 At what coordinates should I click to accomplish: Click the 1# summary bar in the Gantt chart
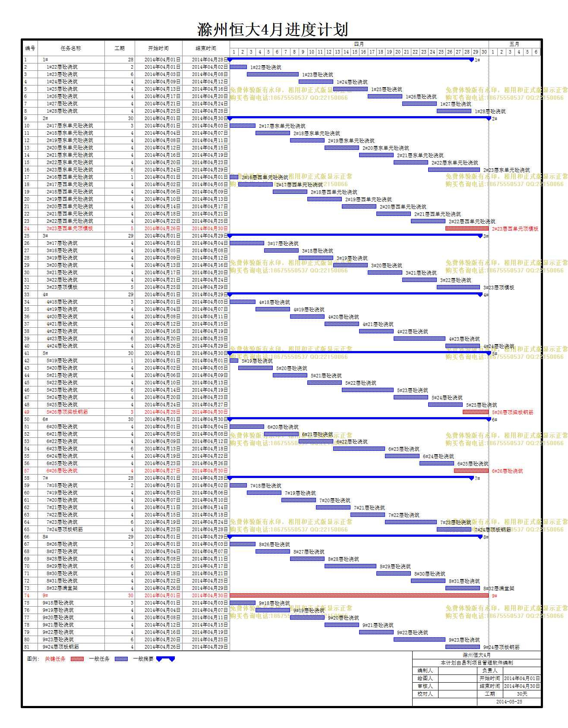pyautogui.click(x=350, y=59)
